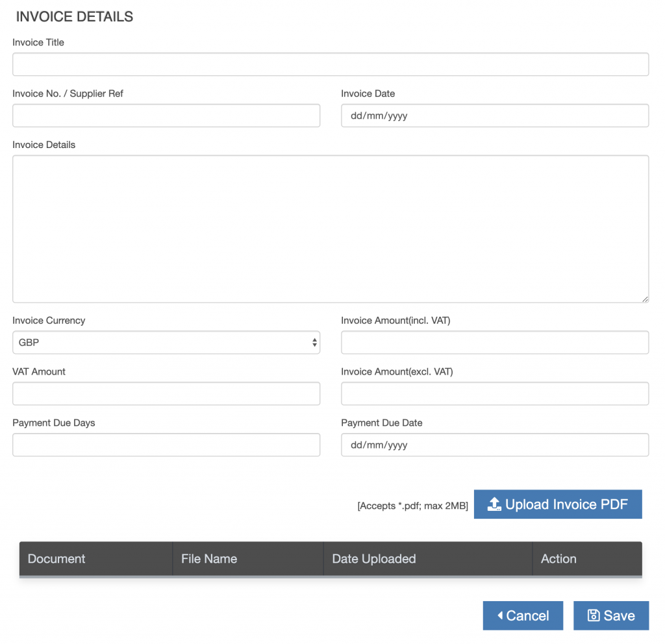Image resolution: width=665 pixels, height=644 pixels.
Task: Select the Payment Due Days field
Action: (x=166, y=445)
